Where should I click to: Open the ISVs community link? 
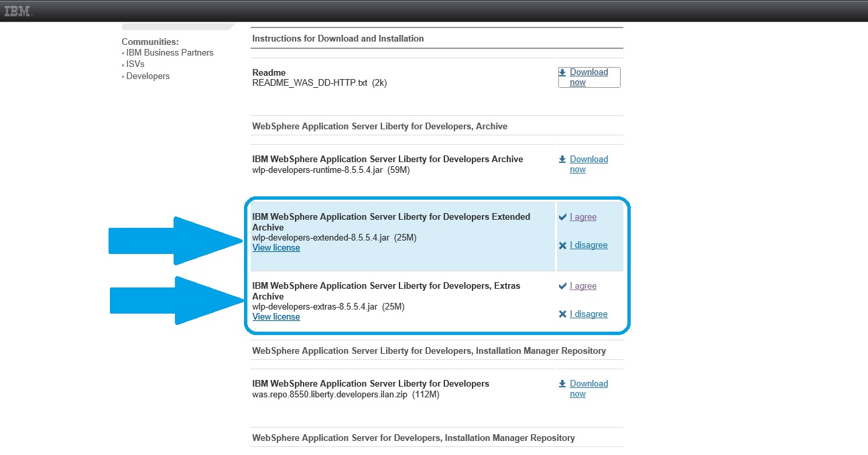[x=135, y=64]
